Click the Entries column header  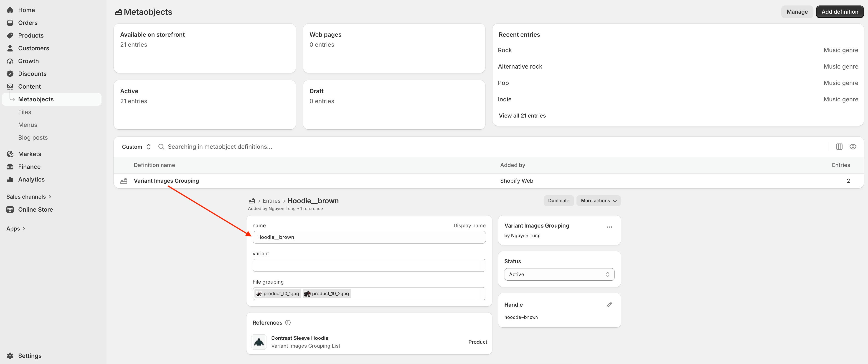click(841, 165)
